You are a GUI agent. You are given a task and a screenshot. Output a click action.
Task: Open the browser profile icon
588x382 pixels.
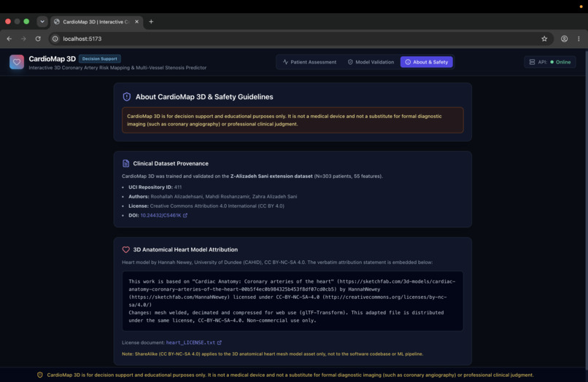(564, 39)
